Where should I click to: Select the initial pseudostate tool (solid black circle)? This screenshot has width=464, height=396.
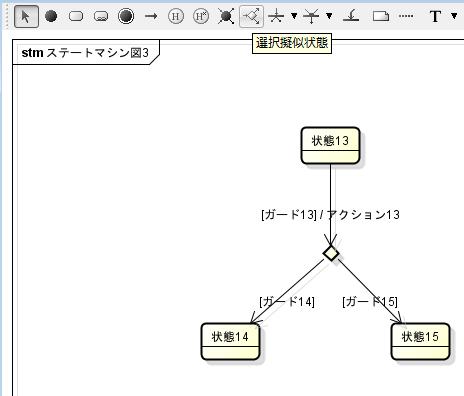pos(51,16)
